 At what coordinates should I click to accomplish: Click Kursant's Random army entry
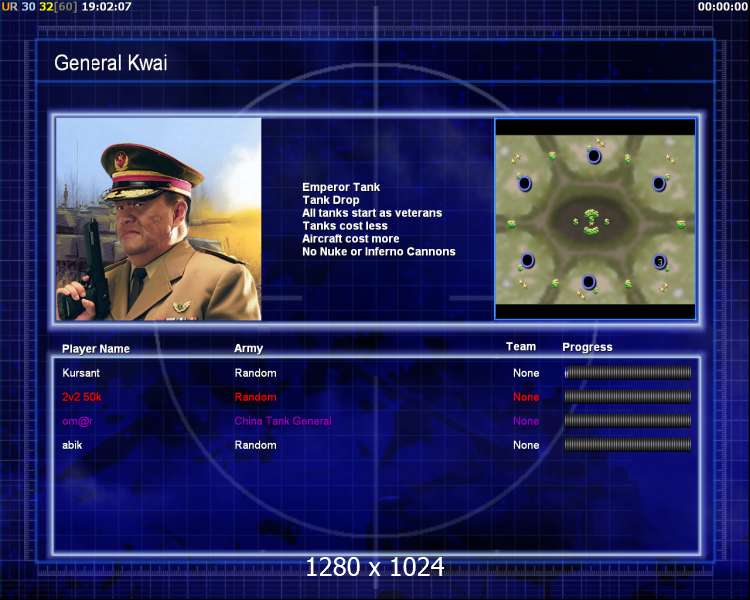(255, 373)
